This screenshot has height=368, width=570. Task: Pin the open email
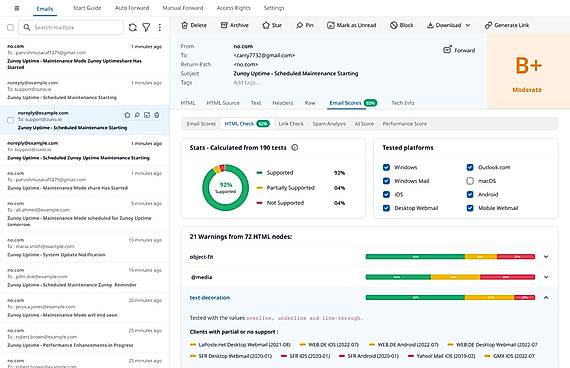tap(305, 25)
